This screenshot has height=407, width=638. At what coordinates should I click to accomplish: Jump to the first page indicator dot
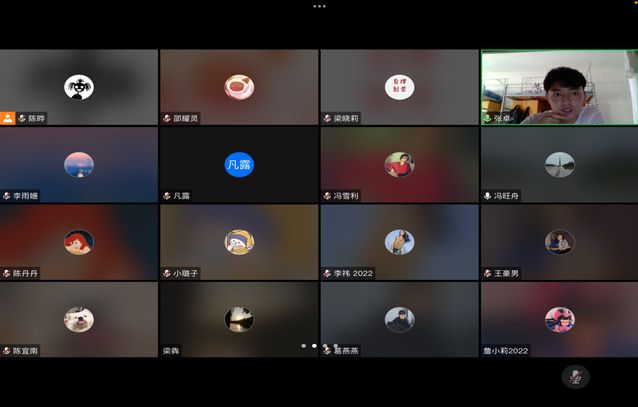pos(303,346)
